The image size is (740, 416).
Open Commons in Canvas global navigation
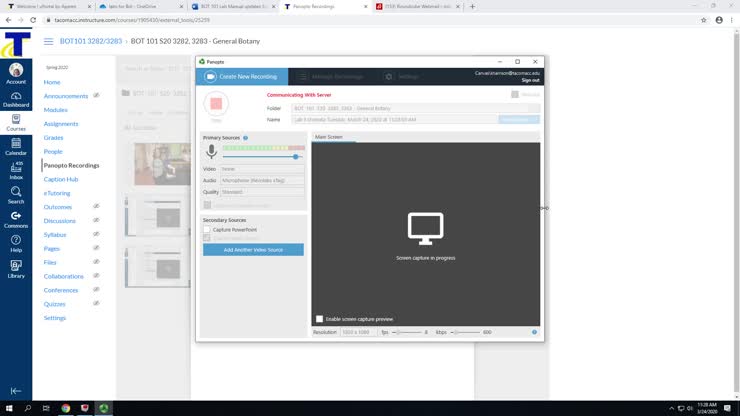[16, 220]
